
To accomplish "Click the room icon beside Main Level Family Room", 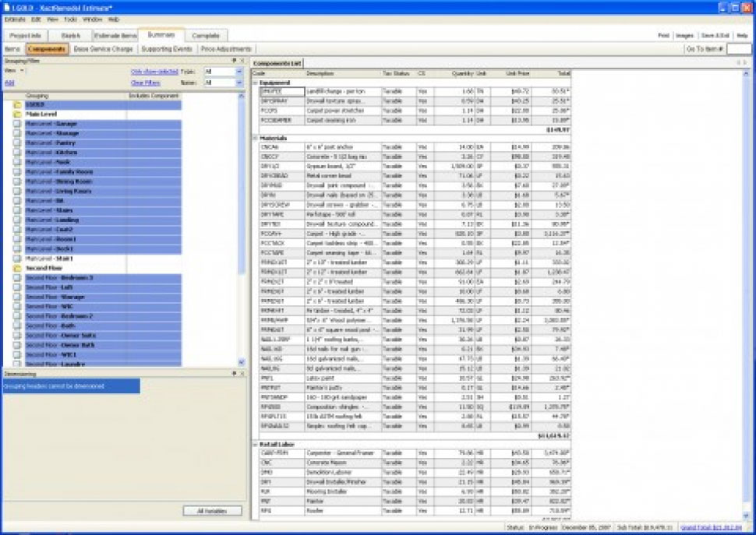I will pos(17,172).
